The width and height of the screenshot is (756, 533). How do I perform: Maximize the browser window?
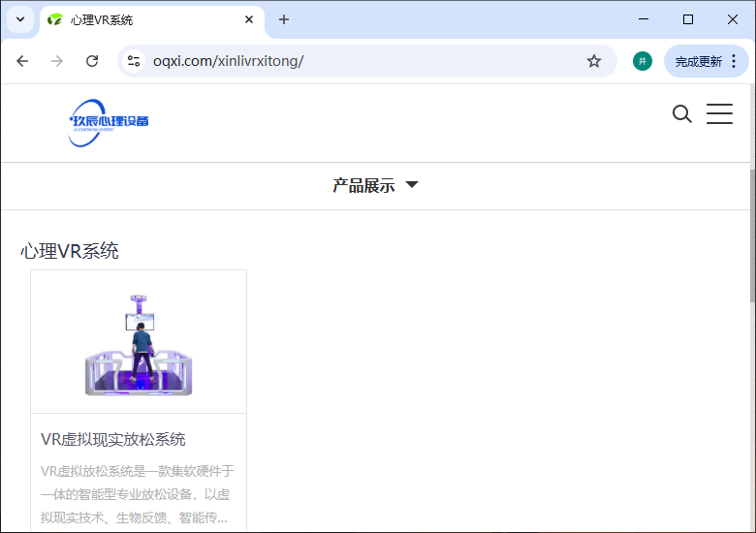688,19
